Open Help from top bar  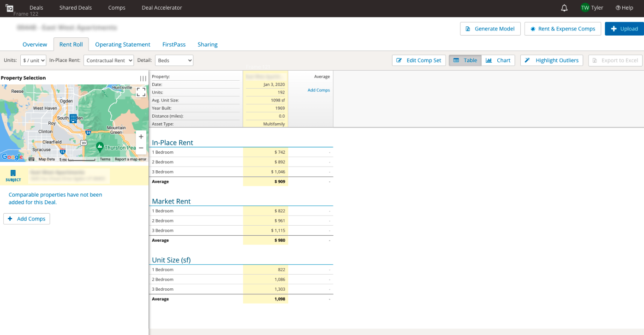[624, 8]
